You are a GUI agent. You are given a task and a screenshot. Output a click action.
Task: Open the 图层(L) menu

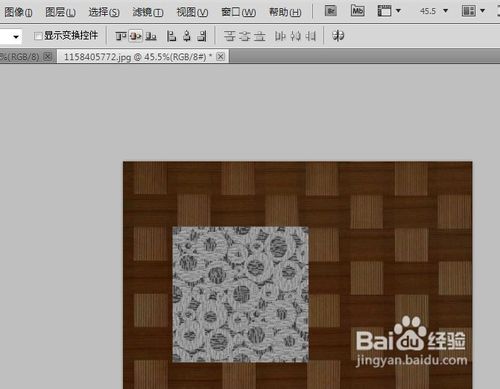(61, 12)
